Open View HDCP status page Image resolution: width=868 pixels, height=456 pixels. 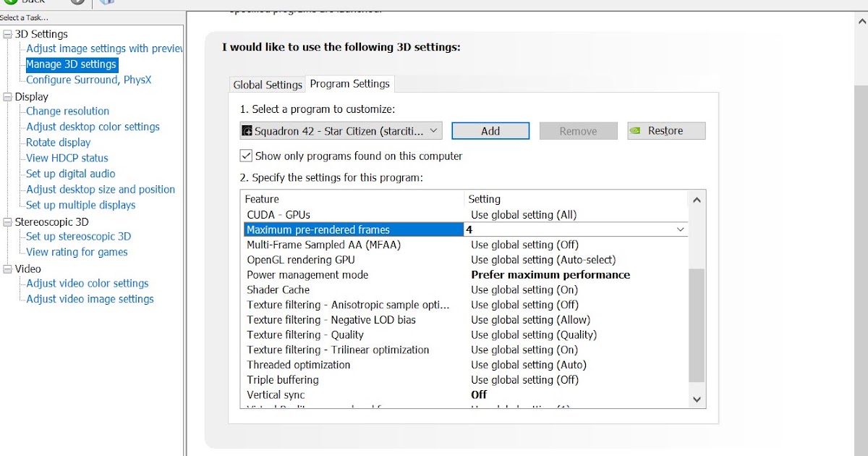coord(67,158)
